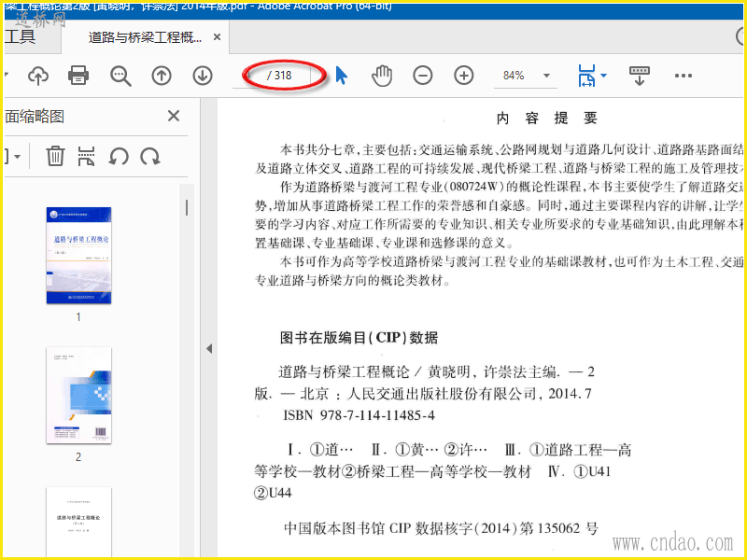Expand the fit page options arrow
The height and width of the screenshot is (560, 747).
pyautogui.click(x=603, y=76)
